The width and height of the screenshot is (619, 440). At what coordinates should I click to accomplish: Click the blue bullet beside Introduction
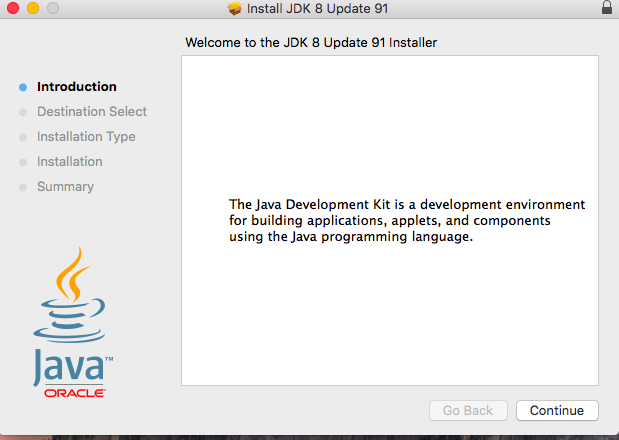pyautogui.click(x=23, y=87)
